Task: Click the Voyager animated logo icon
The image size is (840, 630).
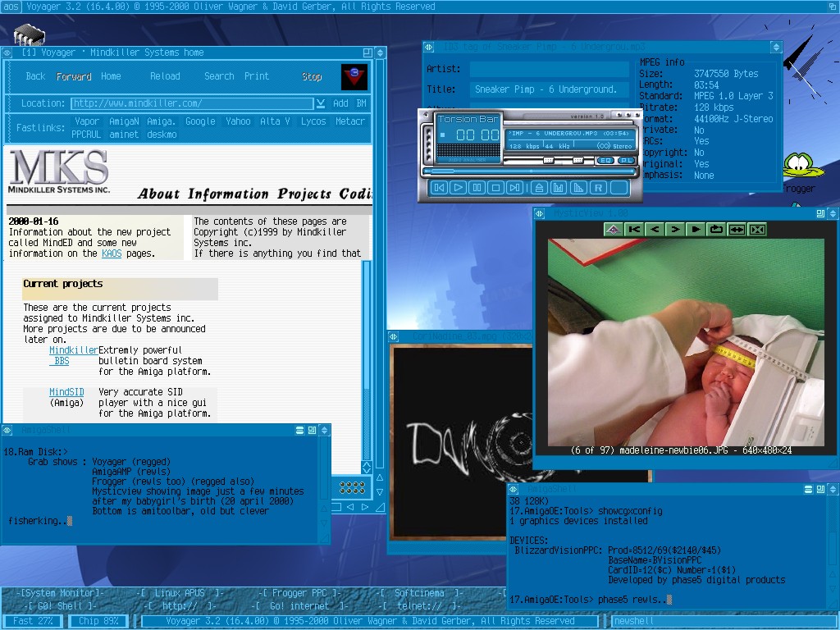Action: pos(354,76)
